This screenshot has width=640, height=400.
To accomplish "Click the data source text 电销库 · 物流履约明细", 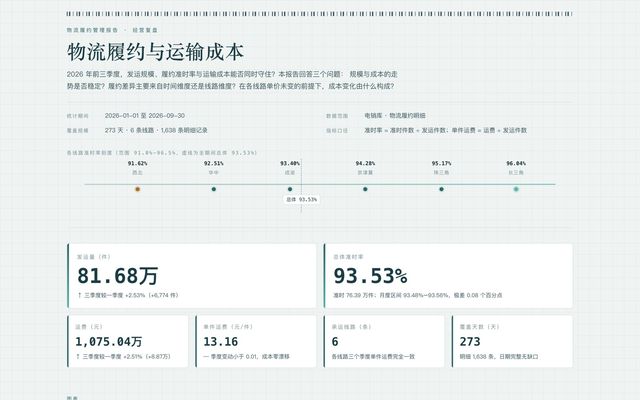I will (395, 116).
